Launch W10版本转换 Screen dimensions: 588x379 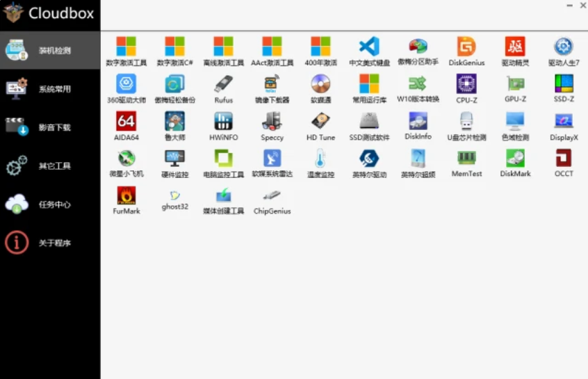pyautogui.click(x=418, y=89)
